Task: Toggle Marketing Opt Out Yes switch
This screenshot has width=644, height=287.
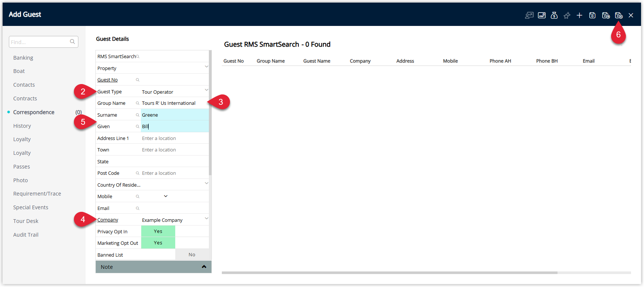Action: 158,243
